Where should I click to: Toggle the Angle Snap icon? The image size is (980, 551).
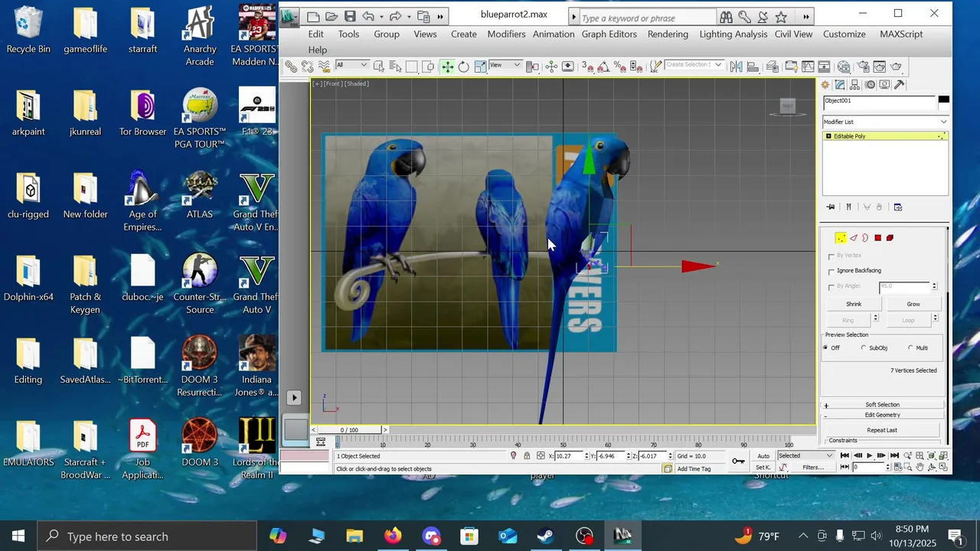(603, 67)
